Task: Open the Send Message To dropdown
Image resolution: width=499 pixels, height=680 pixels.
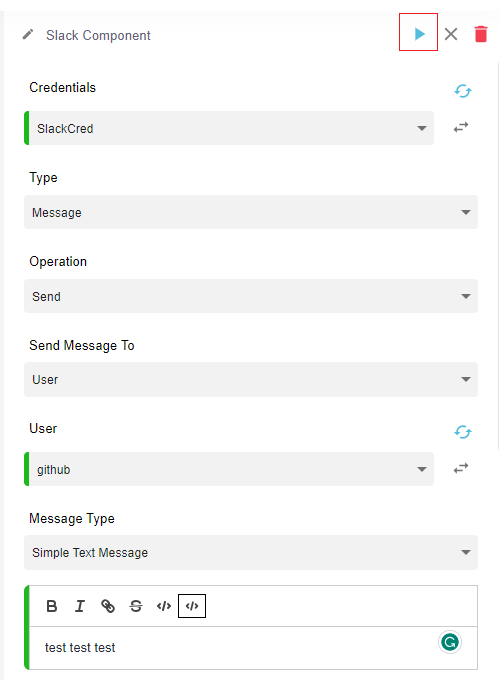Action: (251, 379)
